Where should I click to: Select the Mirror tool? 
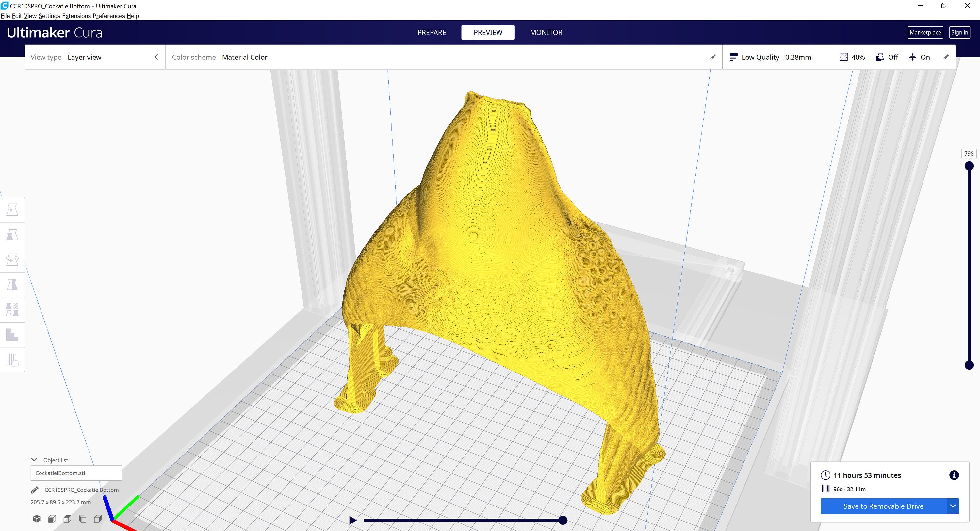(x=12, y=284)
